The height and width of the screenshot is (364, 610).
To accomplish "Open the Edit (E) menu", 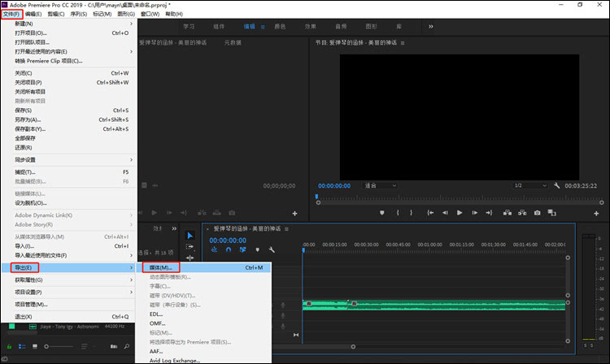I will 33,14.
